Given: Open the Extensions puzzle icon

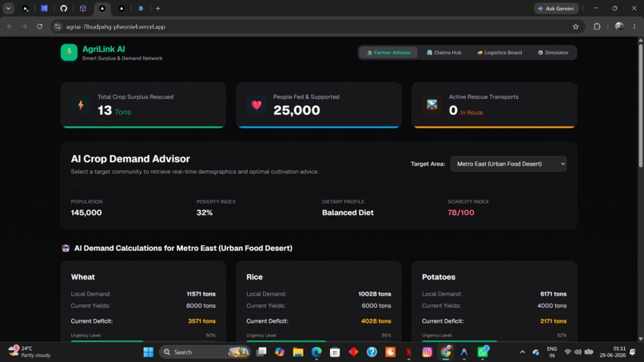Looking at the screenshot, I should click(x=597, y=26).
